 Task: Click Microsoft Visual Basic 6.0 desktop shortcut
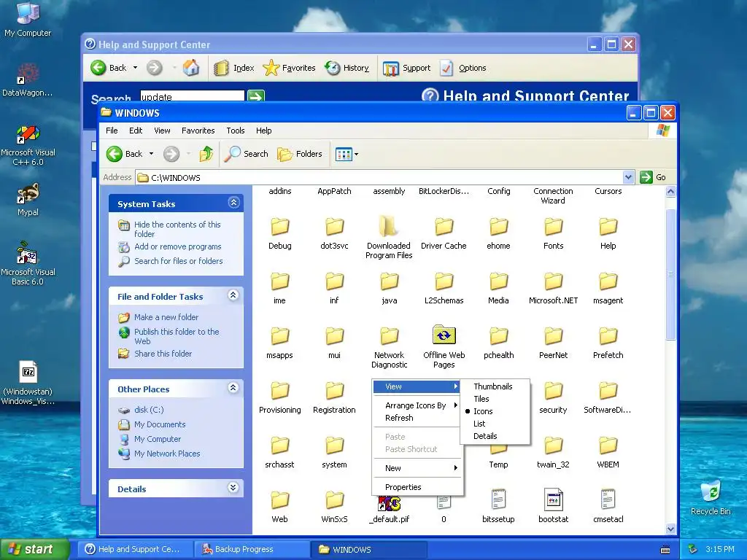coord(28,264)
